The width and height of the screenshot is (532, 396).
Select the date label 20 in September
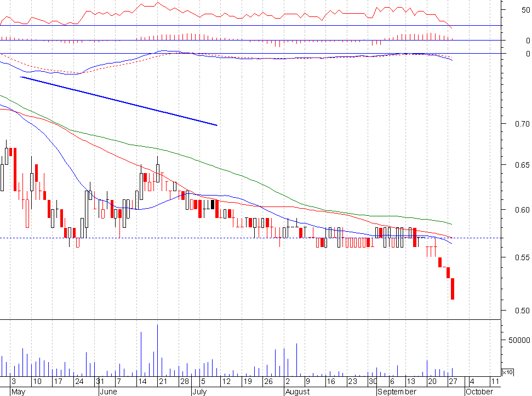point(432,381)
